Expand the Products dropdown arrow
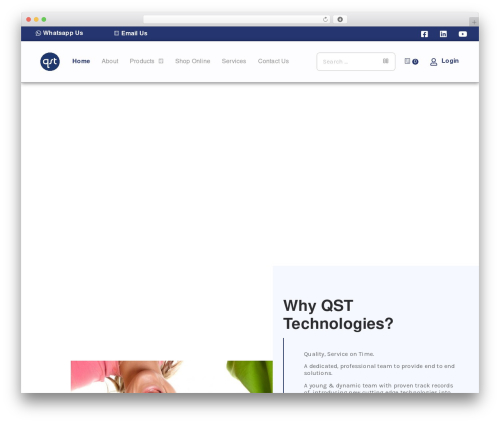The height and width of the screenshot is (423, 500). point(161,61)
